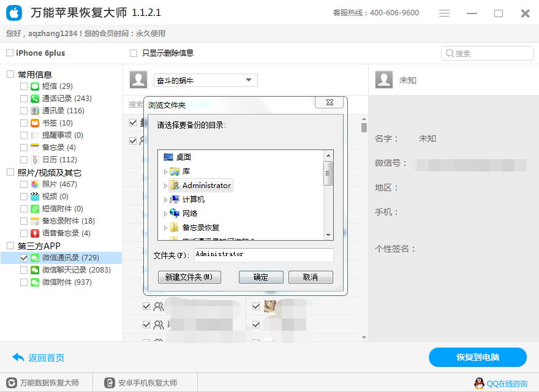The image size is (539, 392).
Task: Click the notes attachment 备忘录附件 icon
Action: tap(35, 221)
